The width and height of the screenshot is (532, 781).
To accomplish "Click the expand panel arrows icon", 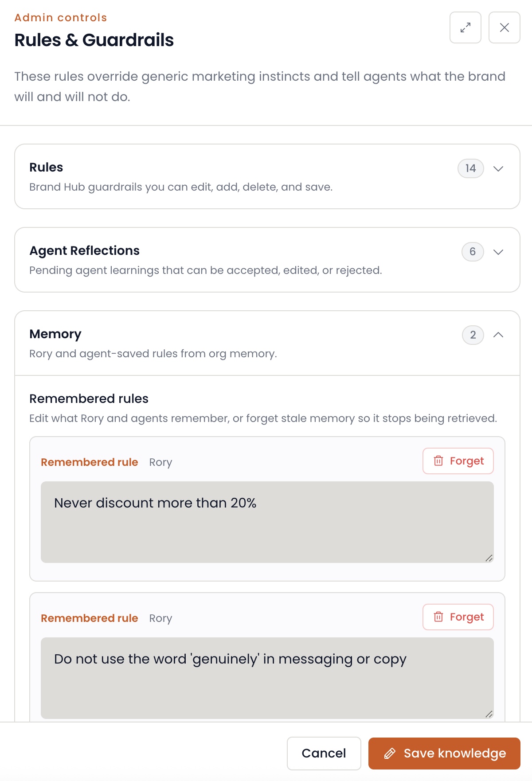I will 465,27.
